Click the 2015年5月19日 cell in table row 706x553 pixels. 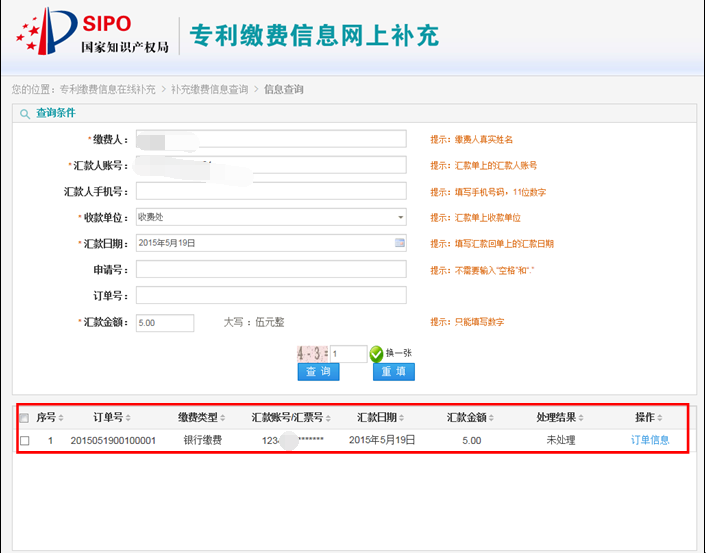(x=382, y=440)
